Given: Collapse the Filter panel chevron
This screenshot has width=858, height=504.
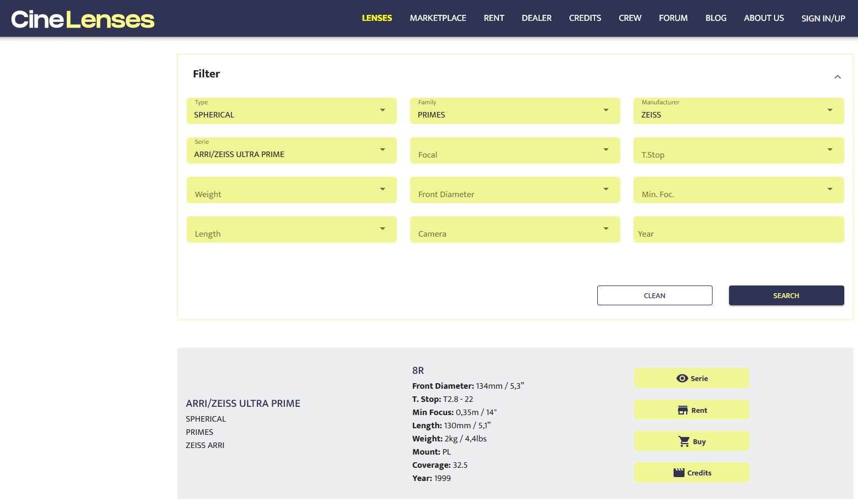Looking at the screenshot, I should [x=837, y=76].
